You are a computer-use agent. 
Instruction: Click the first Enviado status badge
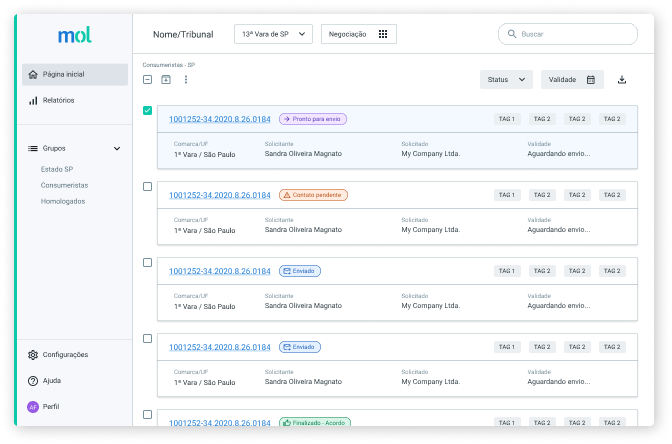(x=300, y=271)
